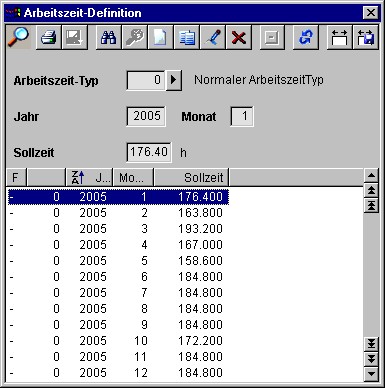Click the Sollzeit field showing 176.40
Viewport: 385px width, 388px height.
(149, 152)
